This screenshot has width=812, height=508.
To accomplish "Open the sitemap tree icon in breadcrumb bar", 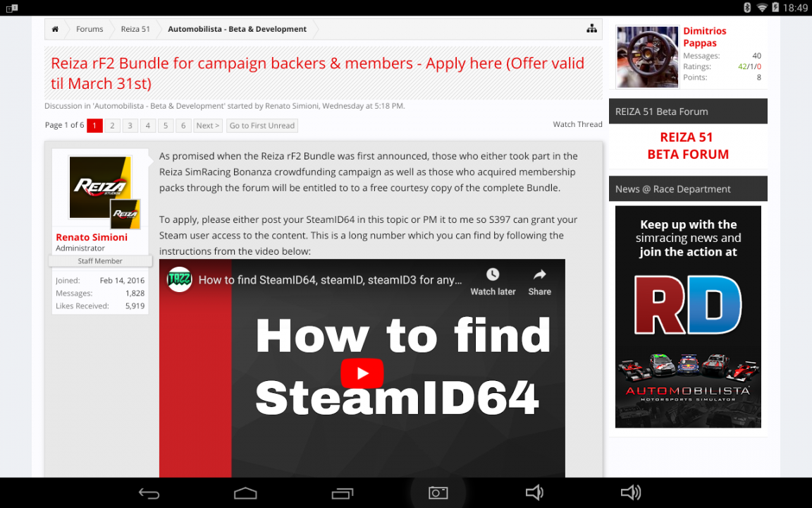I will [591, 29].
